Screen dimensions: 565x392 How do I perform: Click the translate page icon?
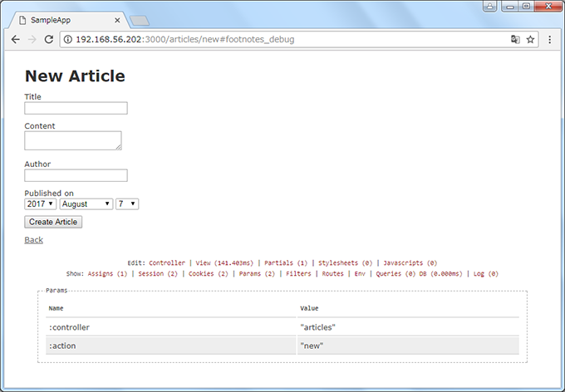(x=515, y=39)
